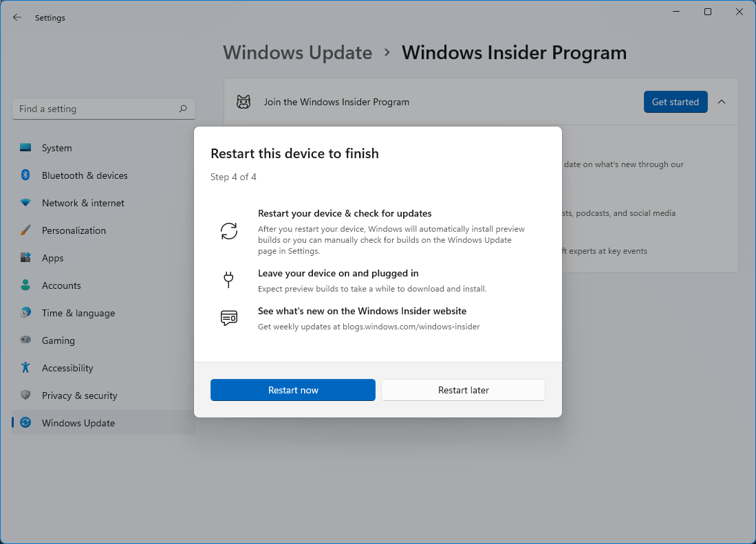
Task: Go to Apps in the sidebar
Action: [x=52, y=258]
